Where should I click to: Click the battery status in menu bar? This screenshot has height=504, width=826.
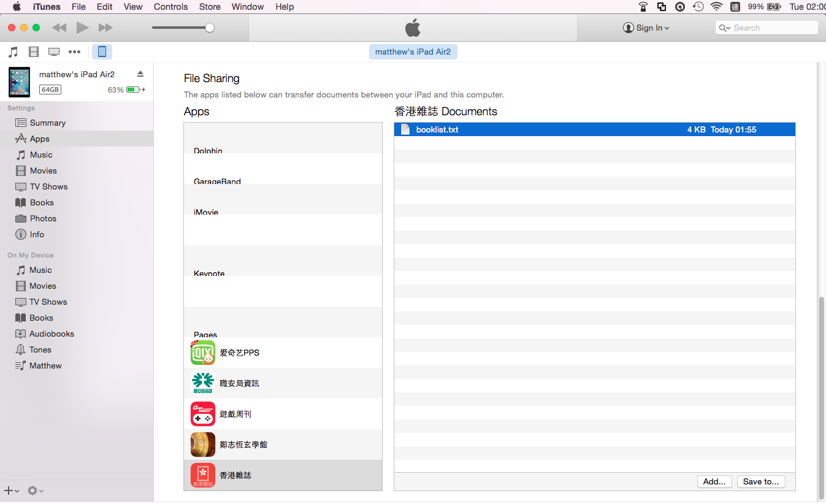click(x=764, y=7)
